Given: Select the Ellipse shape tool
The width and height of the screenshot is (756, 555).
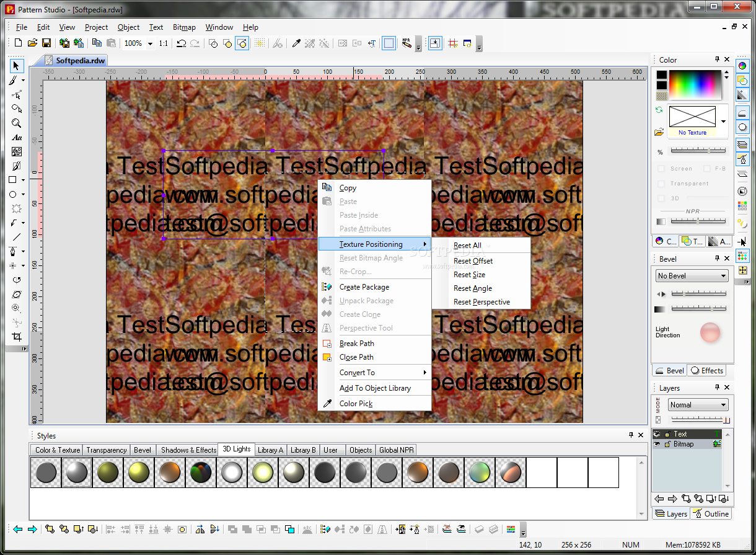Looking at the screenshot, I should coord(13,194).
